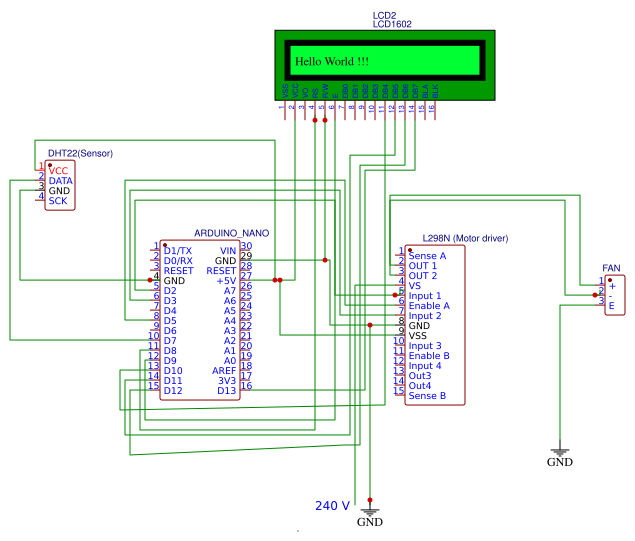Screen dimensions: 635x541
Task: Select the D13 pin label on Arduino
Action: (x=226, y=391)
